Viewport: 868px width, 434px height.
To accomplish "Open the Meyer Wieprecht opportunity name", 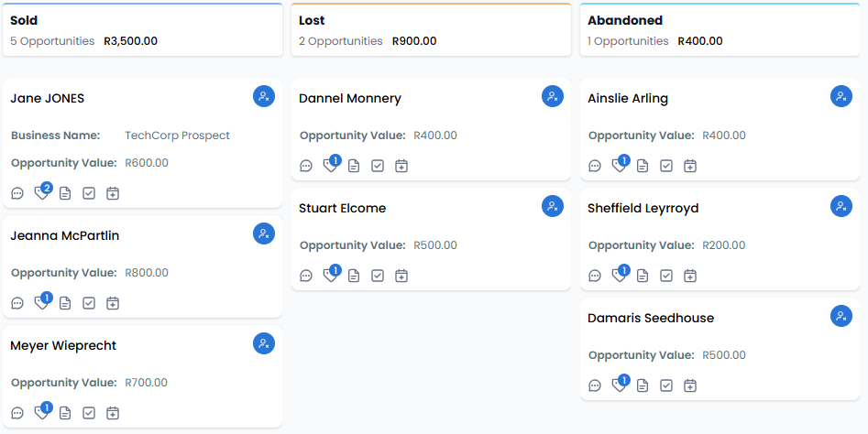I will tap(63, 345).
